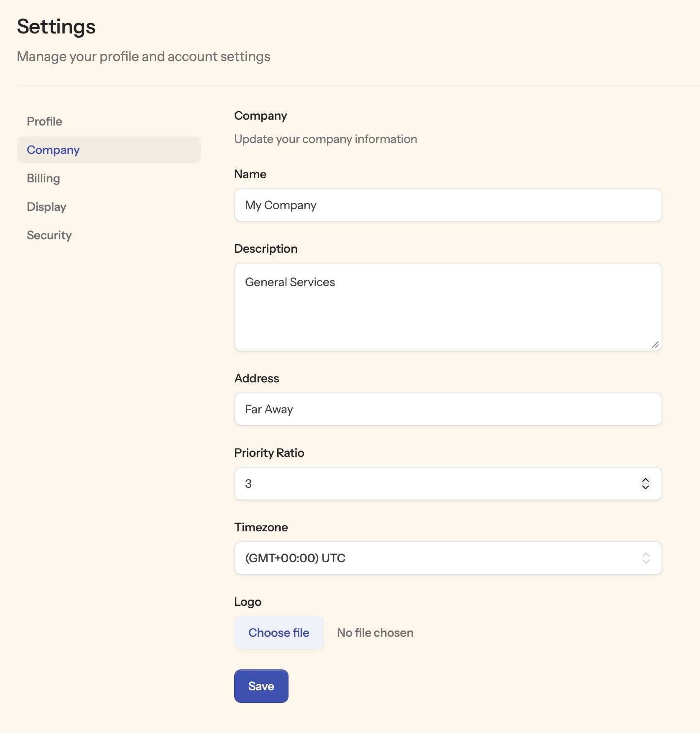Image resolution: width=700 pixels, height=733 pixels.
Task: Click the Settings page heading
Action: (x=56, y=27)
